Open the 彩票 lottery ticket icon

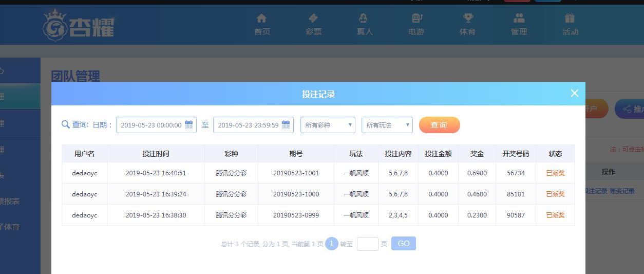pos(313,19)
